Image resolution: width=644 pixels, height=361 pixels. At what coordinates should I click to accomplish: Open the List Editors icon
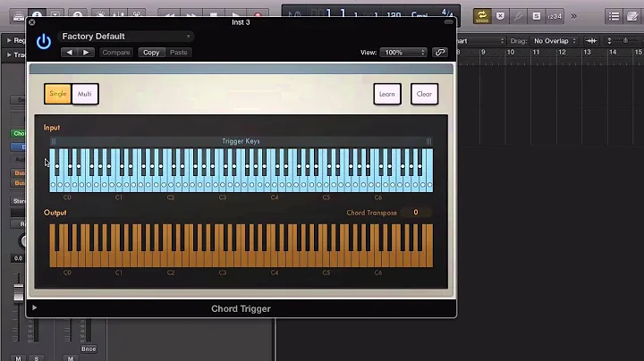[614, 16]
